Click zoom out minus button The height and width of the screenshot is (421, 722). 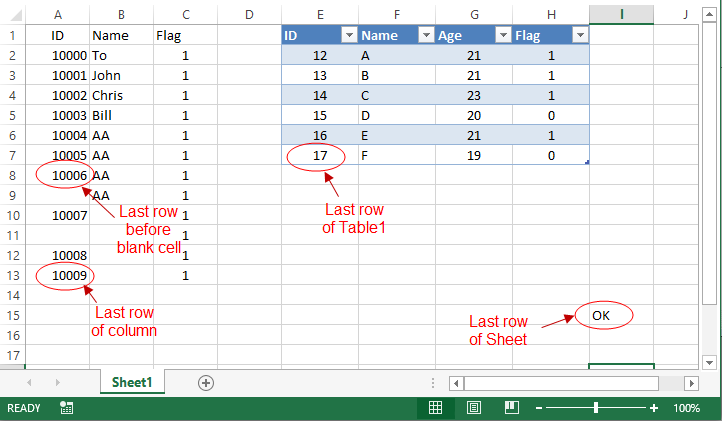point(539,408)
